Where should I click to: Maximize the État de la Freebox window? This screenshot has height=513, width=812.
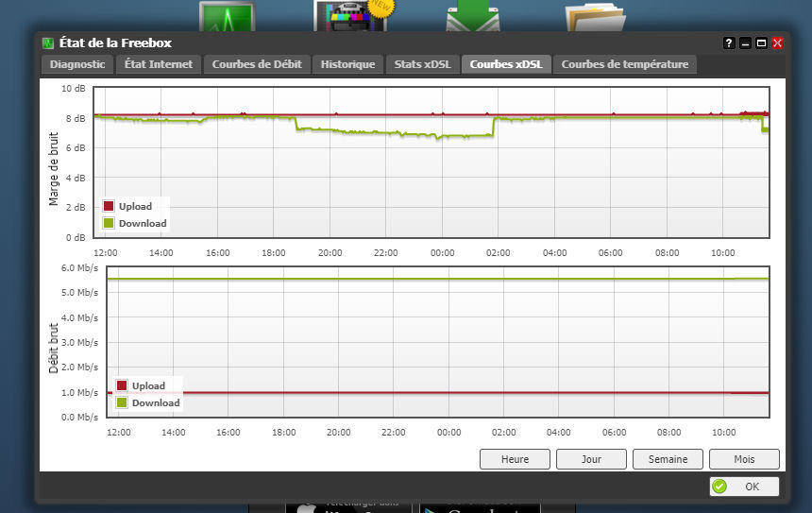point(761,43)
